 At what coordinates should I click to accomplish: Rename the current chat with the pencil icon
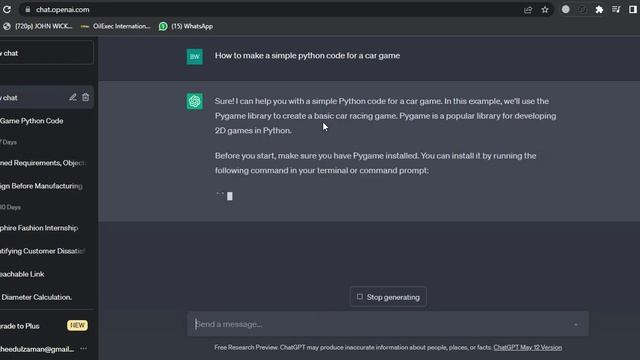[73, 97]
